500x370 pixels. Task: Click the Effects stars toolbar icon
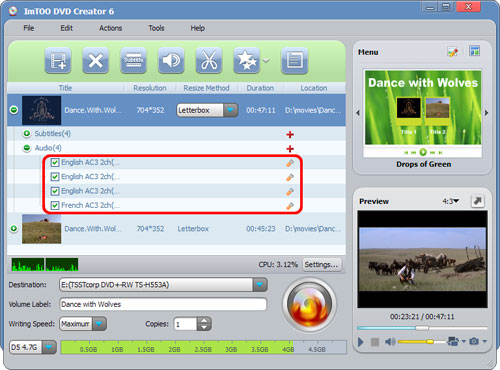(247, 61)
